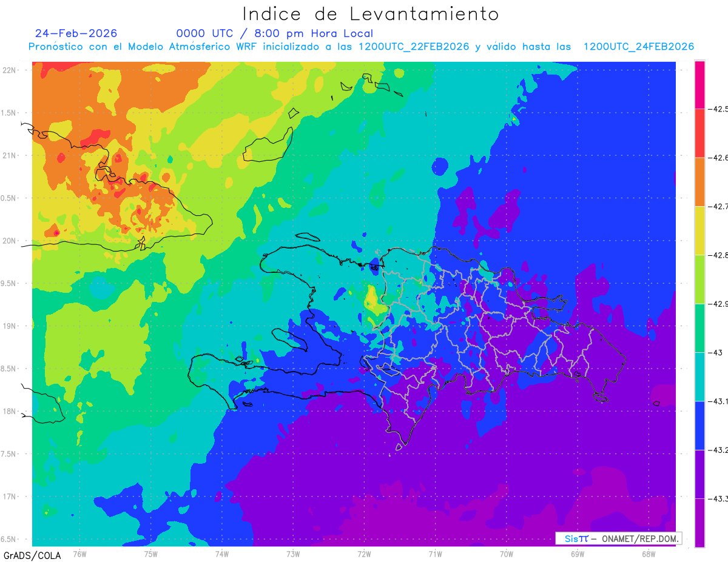Pick the green colorbar swatch below -42.9

[699, 328]
